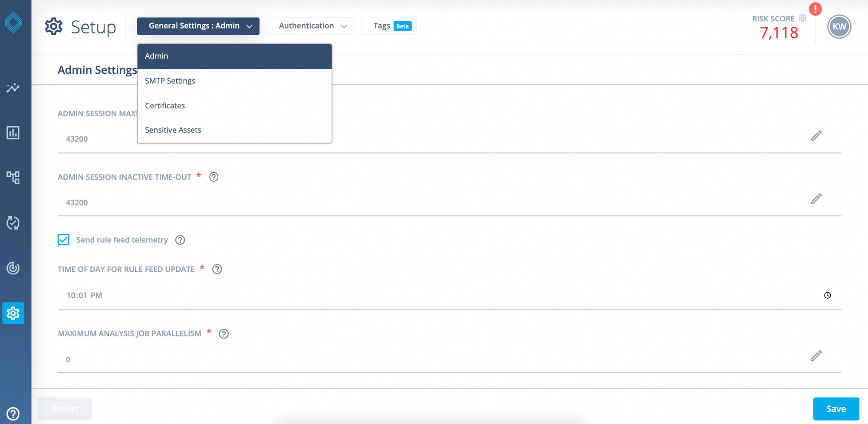Click the Save button
This screenshot has height=424, width=868.
tap(835, 409)
